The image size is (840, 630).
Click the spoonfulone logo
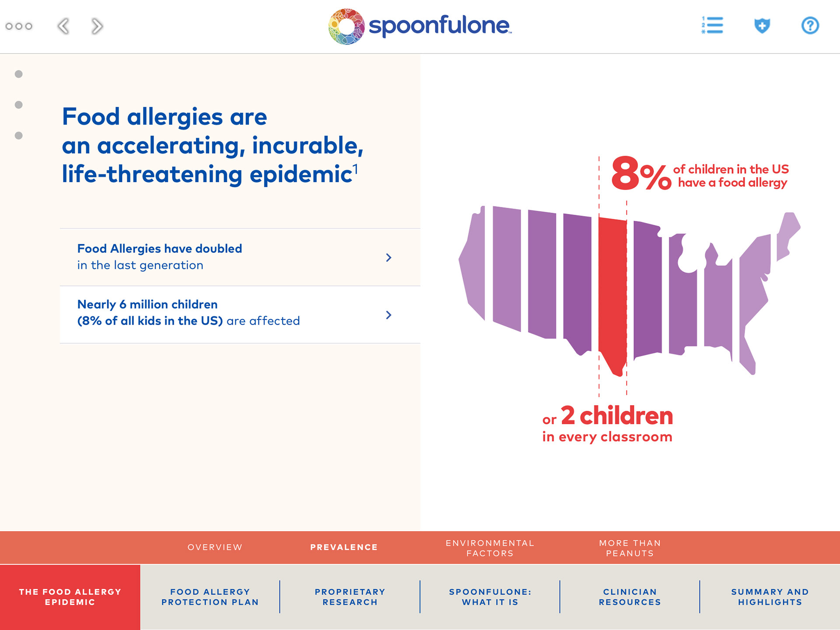420,26
